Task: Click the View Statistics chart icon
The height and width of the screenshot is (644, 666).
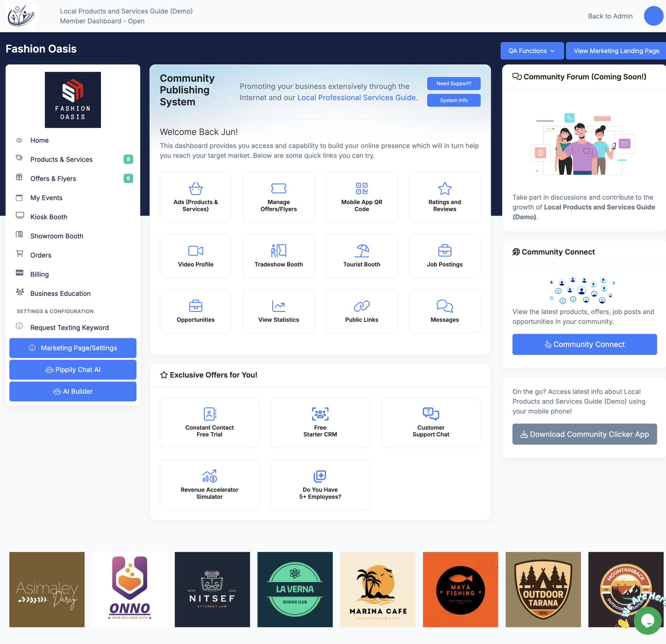Action: click(x=279, y=306)
